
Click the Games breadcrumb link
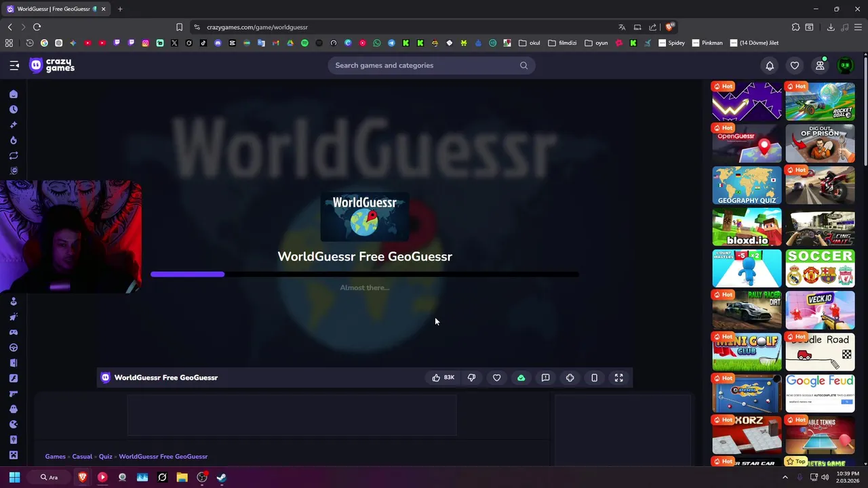point(55,456)
